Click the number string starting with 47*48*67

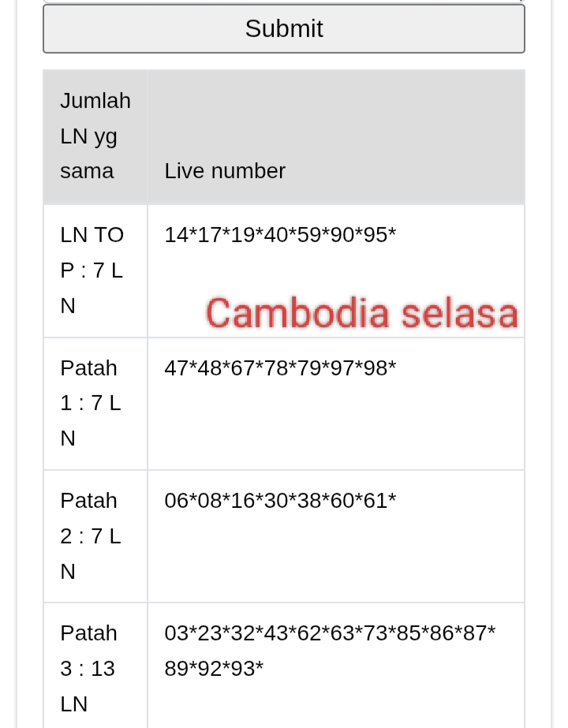pyautogui.click(x=280, y=368)
